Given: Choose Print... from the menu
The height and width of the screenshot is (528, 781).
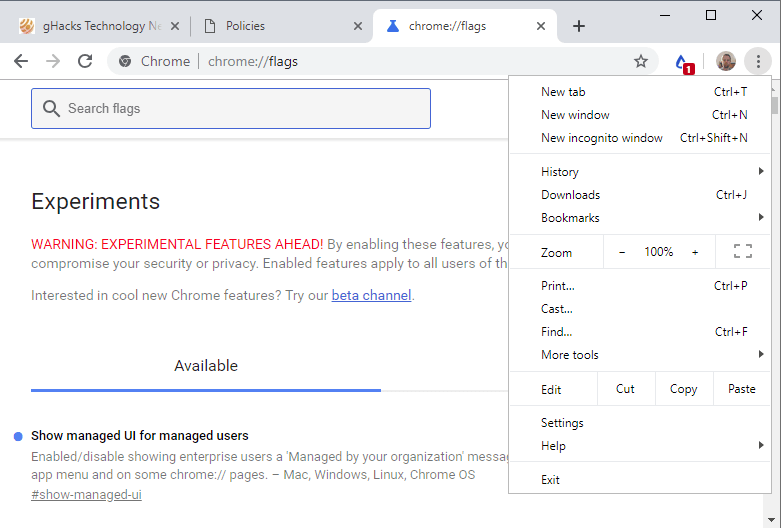Looking at the screenshot, I should pyautogui.click(x=640, y=285).
